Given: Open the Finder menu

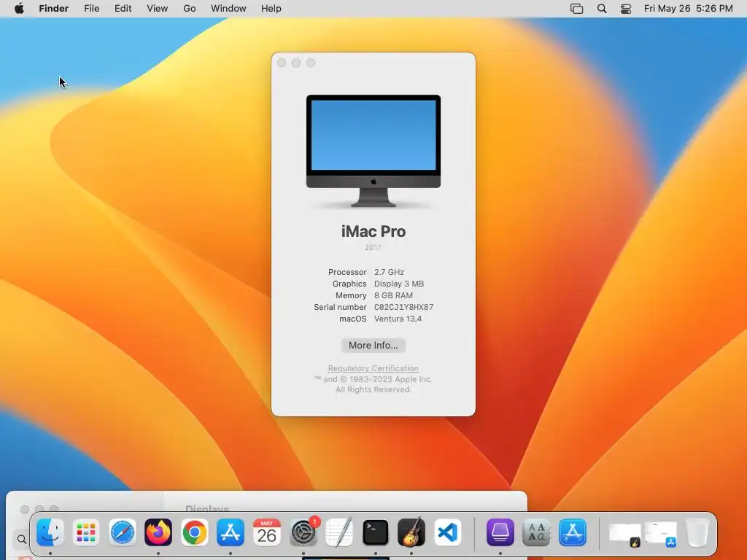Looking at the screenshot, I should click(53, 9).
